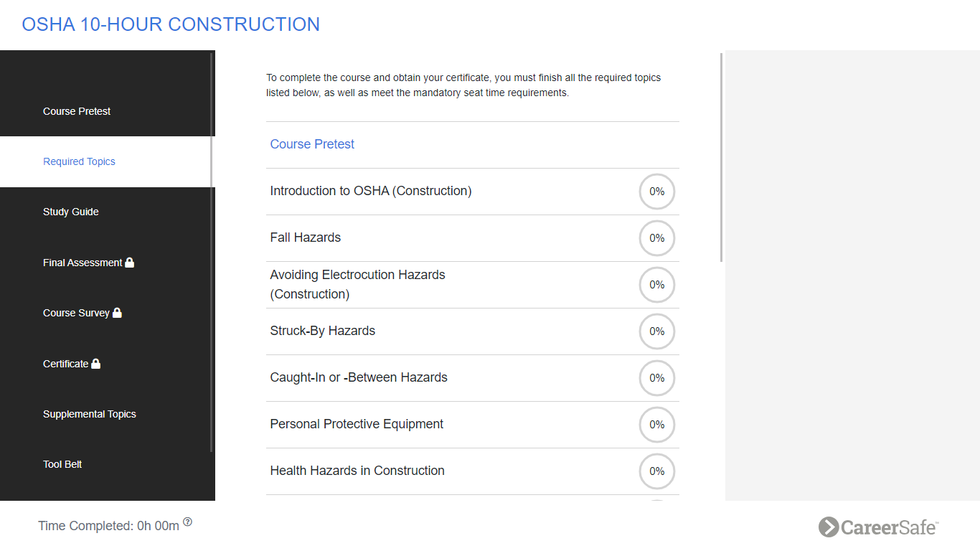The width and height of the screenshot is (980, 551).
Task: Click the lock icon beside Final Assessment
Action: pos(129,262)
